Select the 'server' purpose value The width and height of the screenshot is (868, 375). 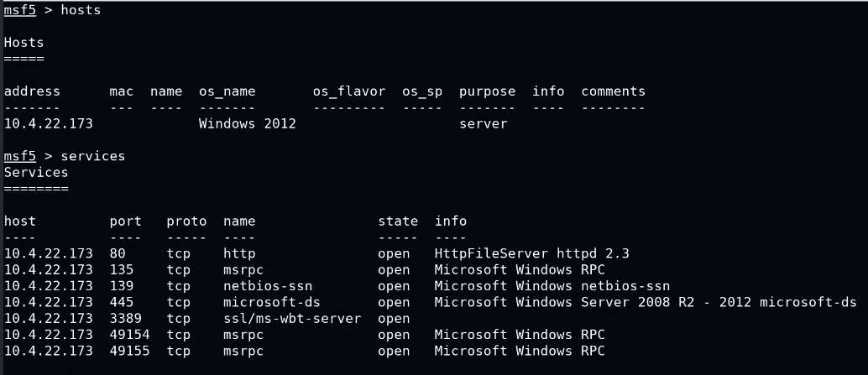pyautogui.click(x=483, y=124)
